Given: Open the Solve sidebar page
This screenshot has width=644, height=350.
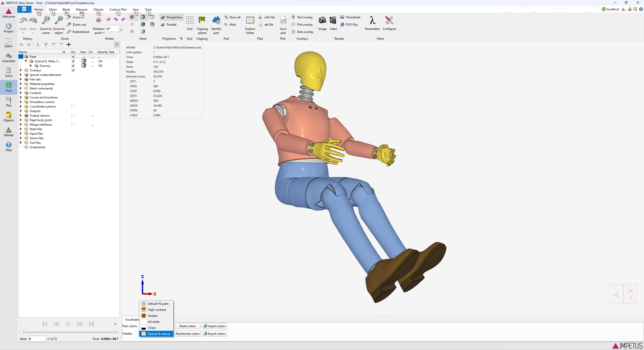Looking at the screenshot, I should coord(9,72).
